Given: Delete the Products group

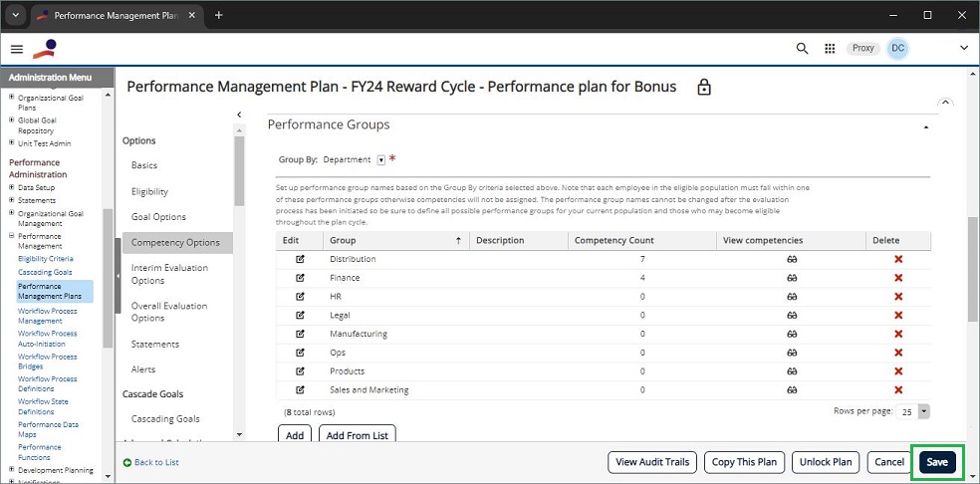Looking at the screenshot, I should tap(898, 371).
